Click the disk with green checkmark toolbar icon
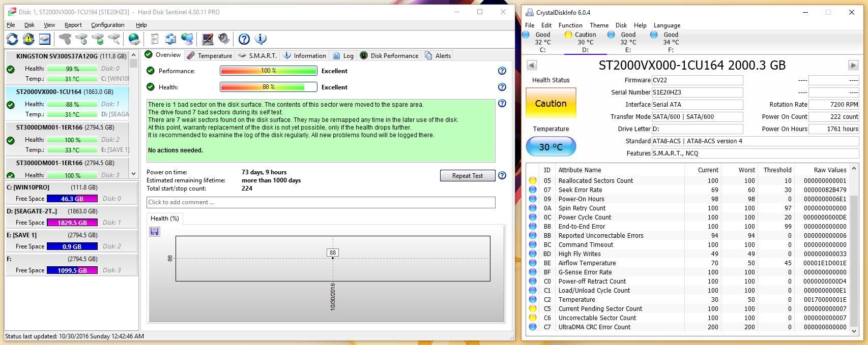The image size is (868, 345). 98,39
